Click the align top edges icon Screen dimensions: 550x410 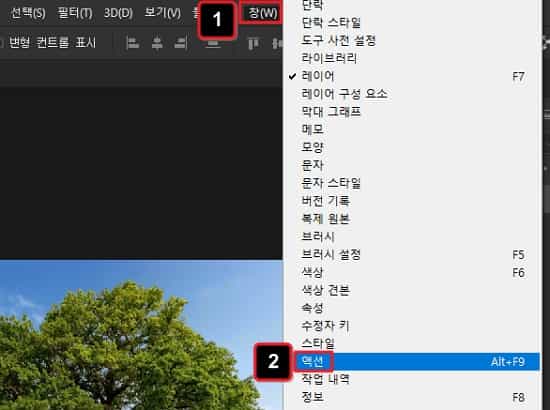pos(253,43)
